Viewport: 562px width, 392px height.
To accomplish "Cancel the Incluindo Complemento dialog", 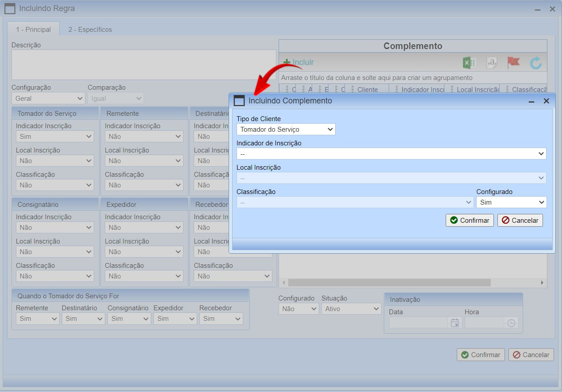I will tap(520, 221).
